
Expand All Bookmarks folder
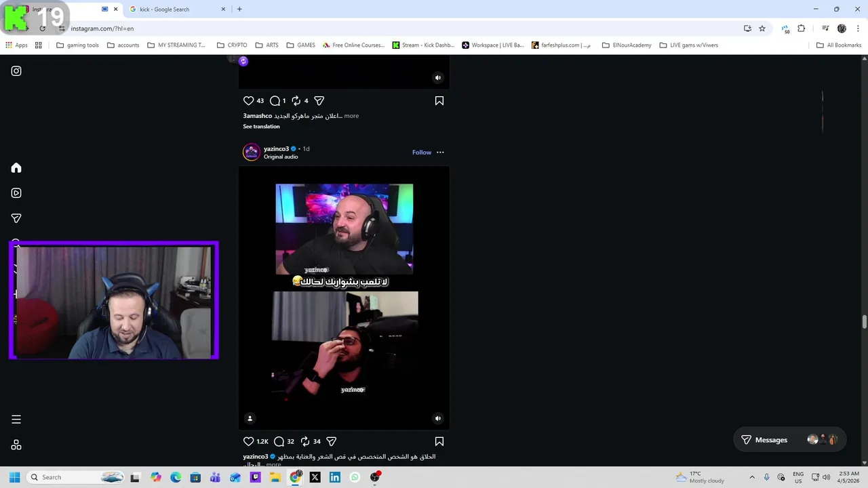pos(839,45)
